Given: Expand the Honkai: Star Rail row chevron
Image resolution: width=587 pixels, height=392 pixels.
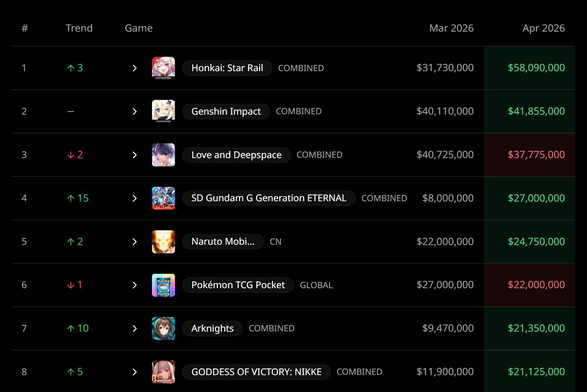Looking at the screenshot, I should click(135, 68).
